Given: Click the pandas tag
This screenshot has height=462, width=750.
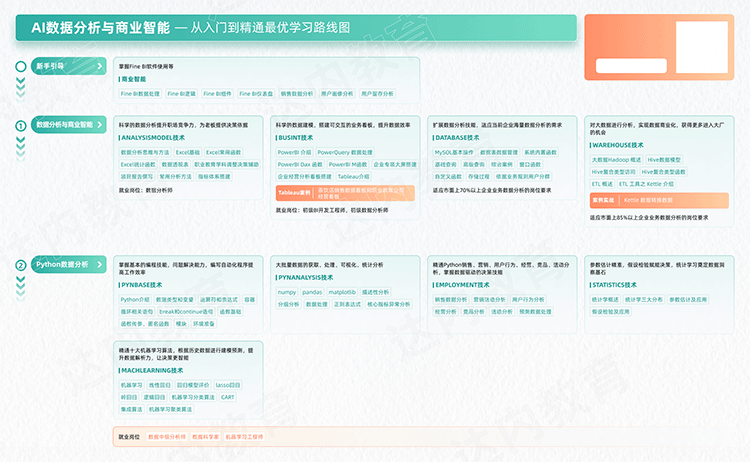Looking at the screenshot, I should 312,292.
